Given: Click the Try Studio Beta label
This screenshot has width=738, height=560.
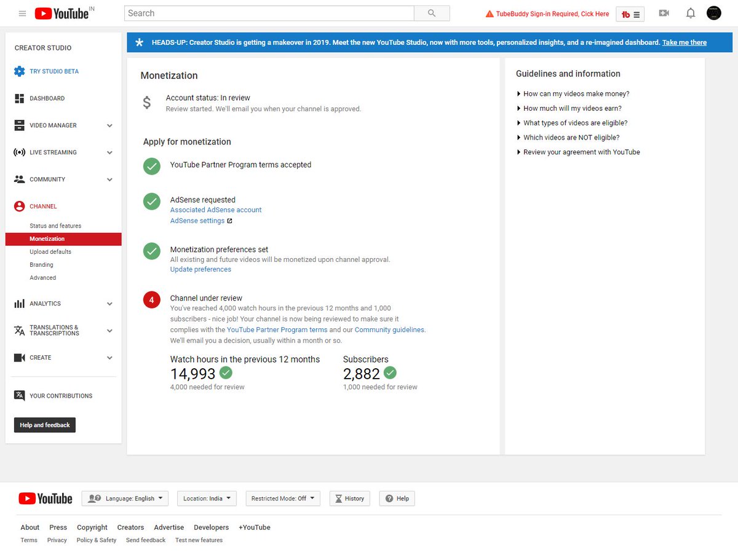Looking at the screenshot, I should coord(54,71).
